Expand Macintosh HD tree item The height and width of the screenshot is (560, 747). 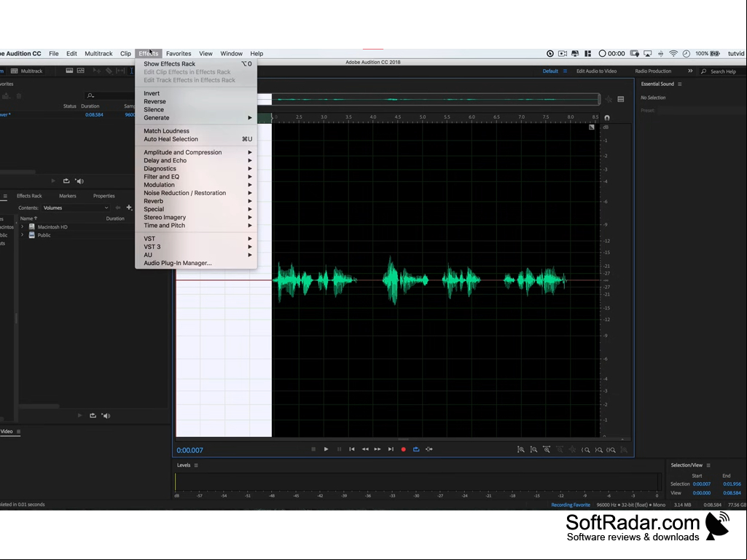(23, 226)
